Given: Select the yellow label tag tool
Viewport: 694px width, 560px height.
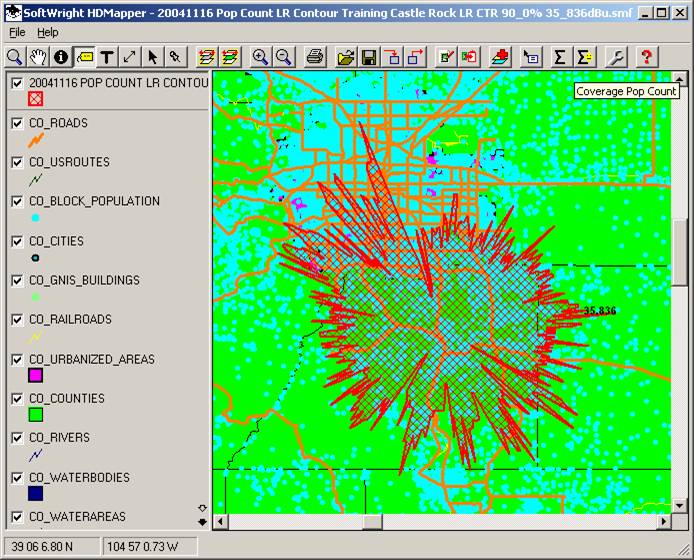Looking at the screenshot, I should pyautogui.click(x=84, y=57).
